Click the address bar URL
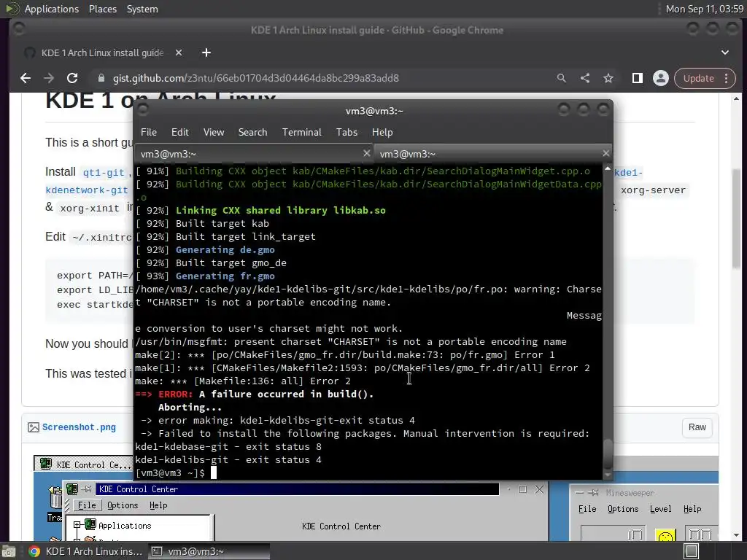The width and height of the screenshot is (747, 560). coord(256,78)
